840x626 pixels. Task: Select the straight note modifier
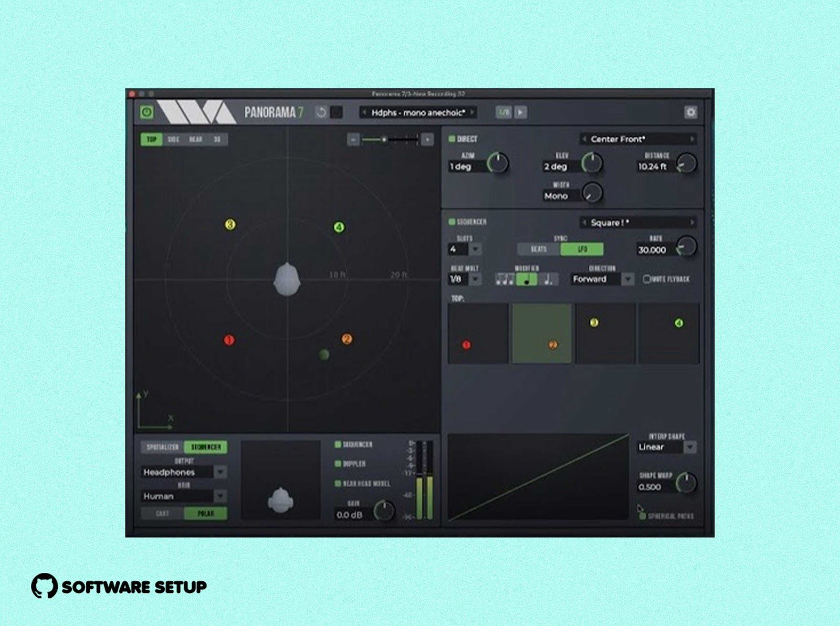[527, 279]
